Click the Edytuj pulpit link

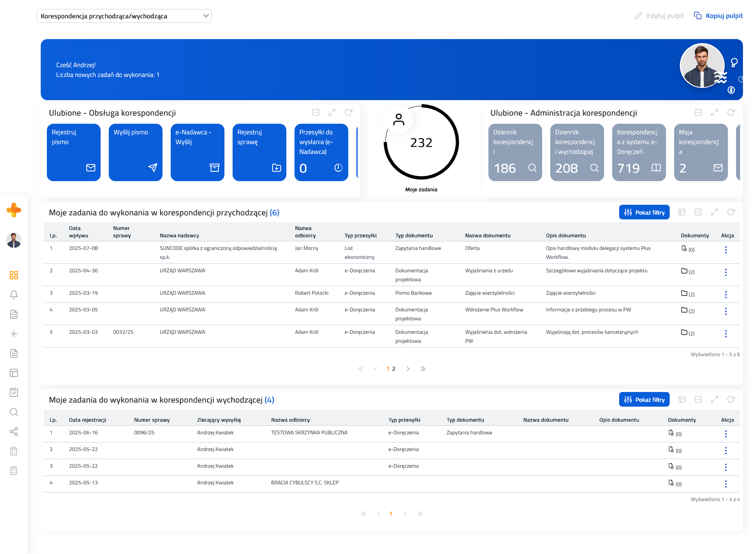659,16
